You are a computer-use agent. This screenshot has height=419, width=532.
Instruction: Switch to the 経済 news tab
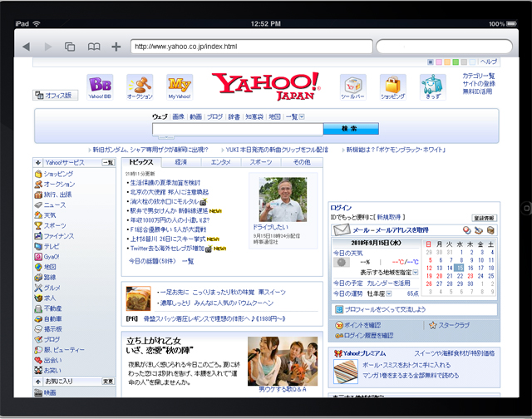coord(181,162)
